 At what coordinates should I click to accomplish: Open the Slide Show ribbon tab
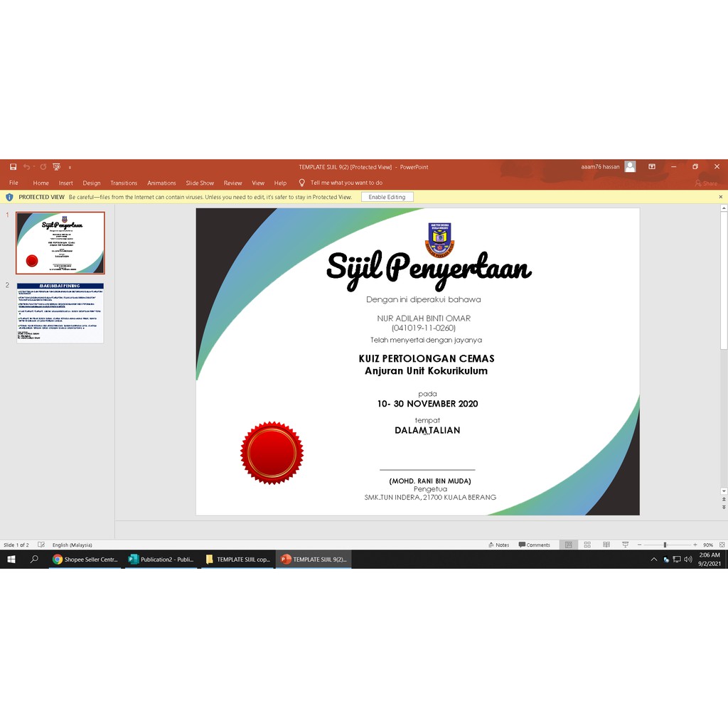click(x=200, y=183)
